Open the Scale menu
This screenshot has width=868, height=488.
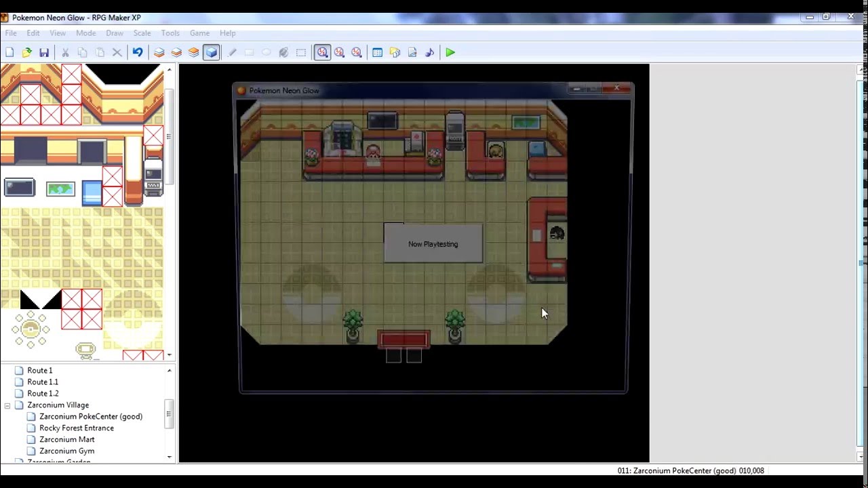(142, 33)
